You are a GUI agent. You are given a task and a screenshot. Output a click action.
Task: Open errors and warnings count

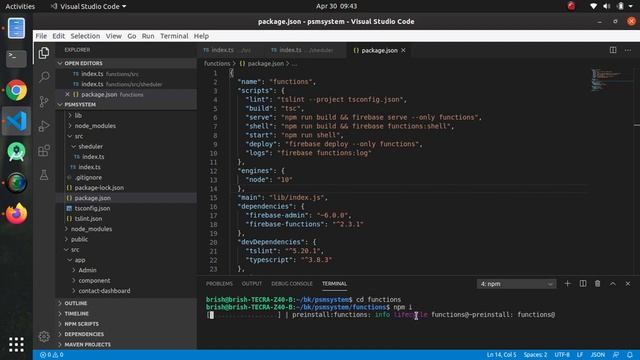(51, 355)
